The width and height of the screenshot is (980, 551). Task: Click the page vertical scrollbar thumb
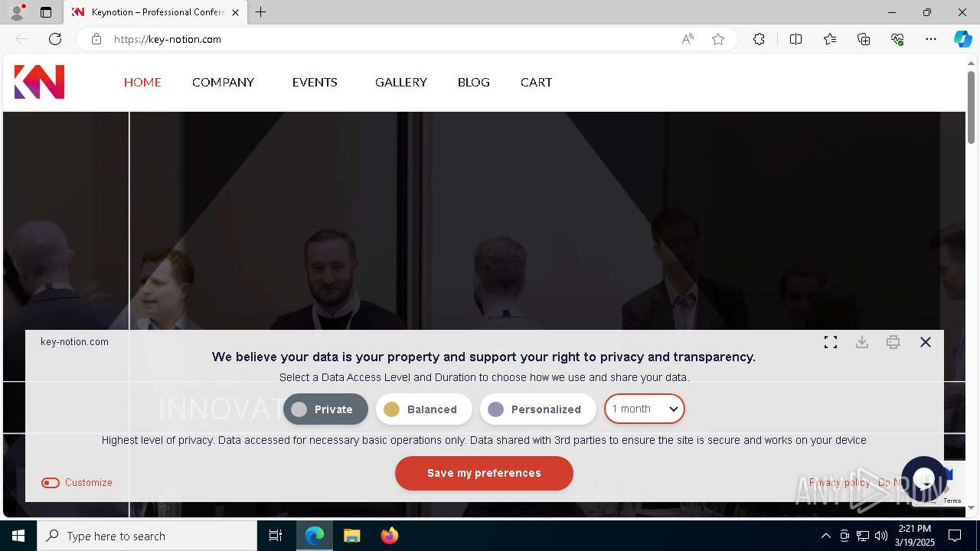(x=972, y=107)
